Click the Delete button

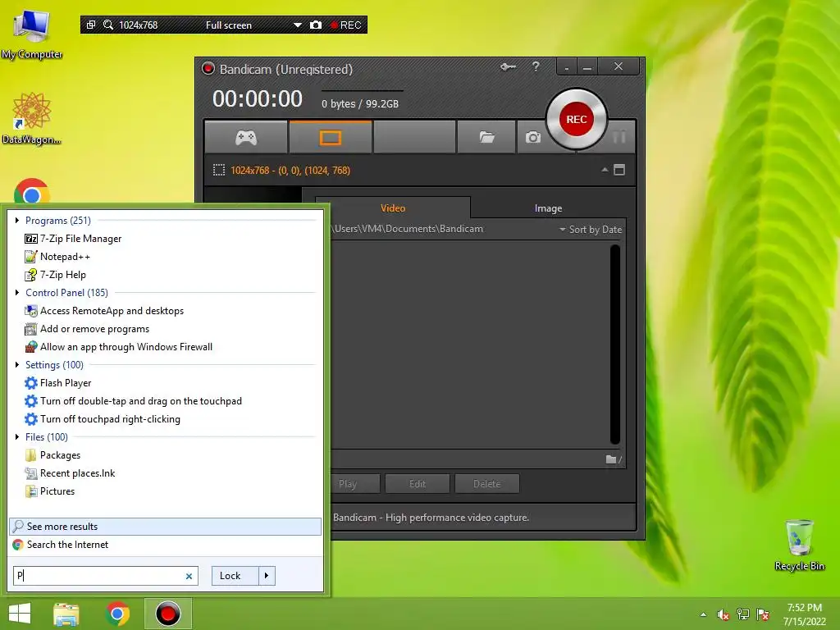[487, 484]
